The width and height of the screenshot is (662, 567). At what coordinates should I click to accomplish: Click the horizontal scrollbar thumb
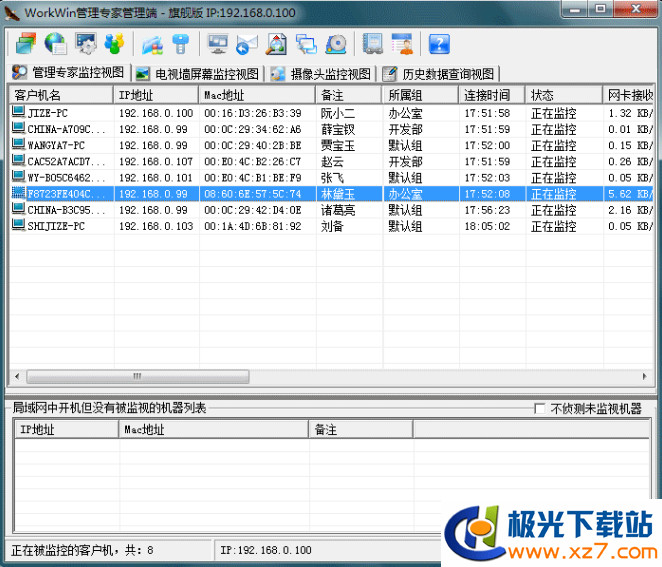pyautogui.click(x=138, y=376)
